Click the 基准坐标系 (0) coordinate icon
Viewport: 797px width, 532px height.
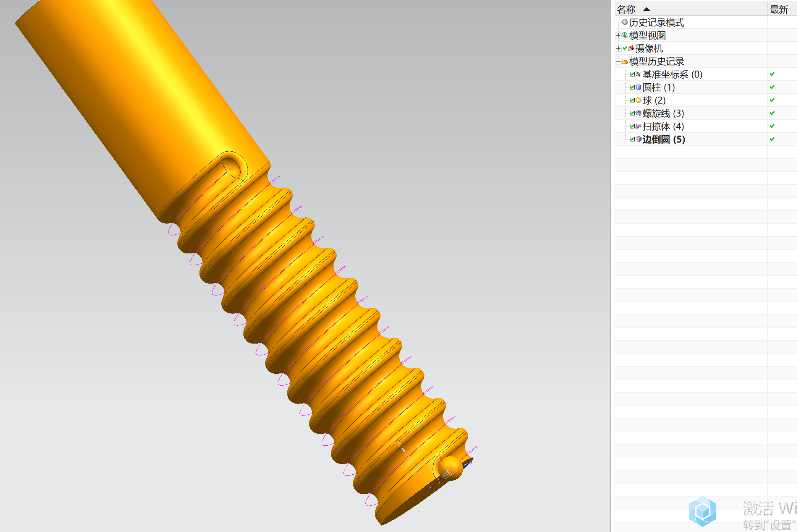pyautogui.click(x=638, y=74)
